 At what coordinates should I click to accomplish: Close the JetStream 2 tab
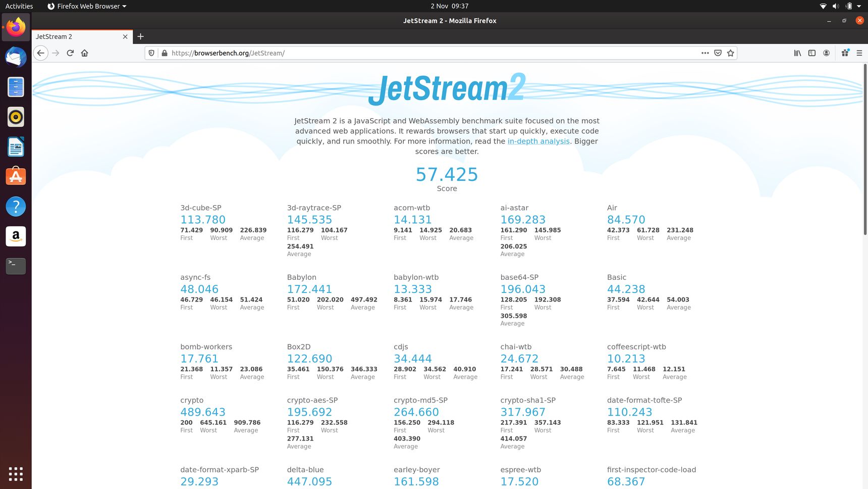tap(125, 36)
